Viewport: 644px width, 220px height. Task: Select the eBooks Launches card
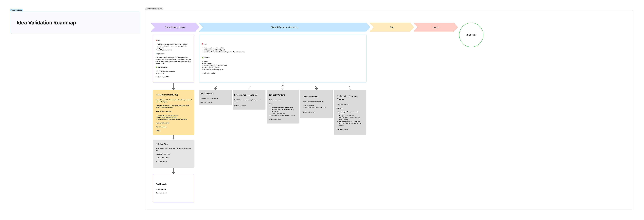(316, 104)
